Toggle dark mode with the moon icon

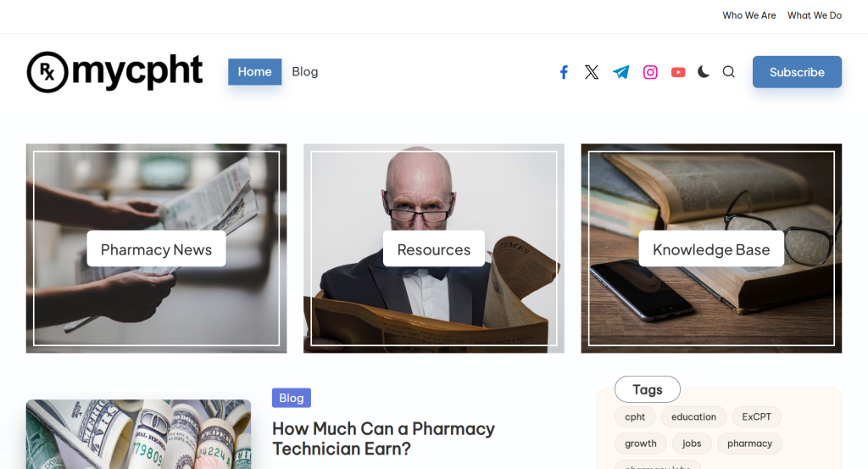[x=704, y=72]
